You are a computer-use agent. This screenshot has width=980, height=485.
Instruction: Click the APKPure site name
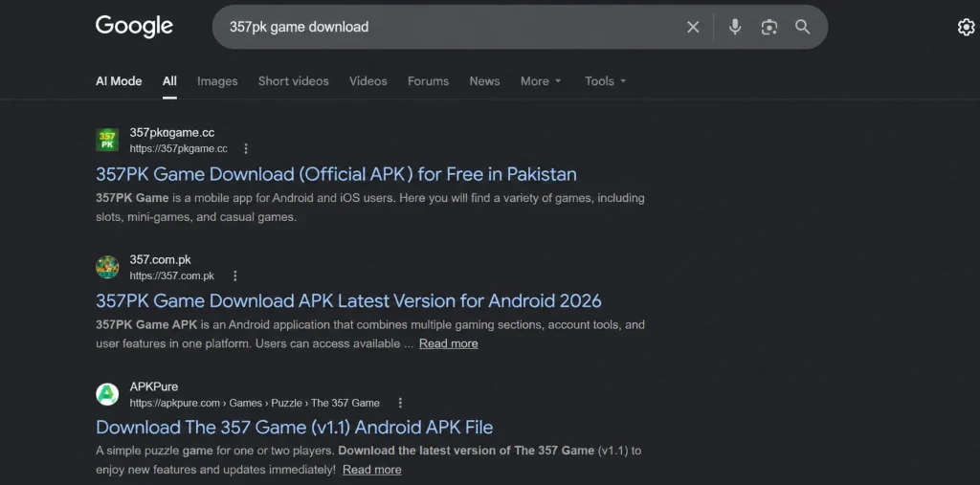[x=154, y=386]
